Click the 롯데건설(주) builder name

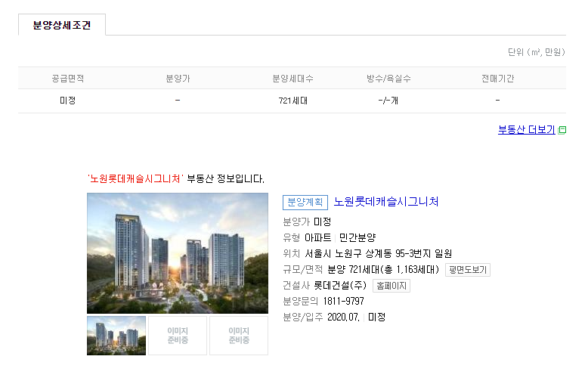click(340, 286)
